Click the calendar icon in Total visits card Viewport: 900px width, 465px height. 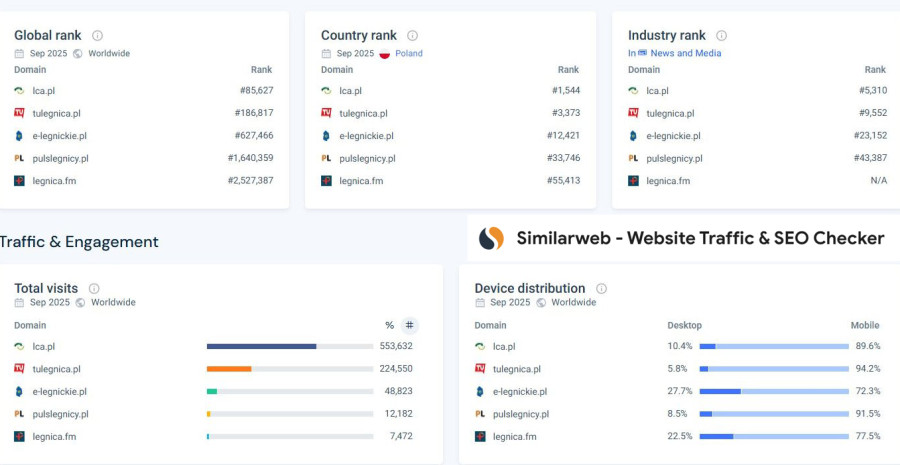pos(19,302)
